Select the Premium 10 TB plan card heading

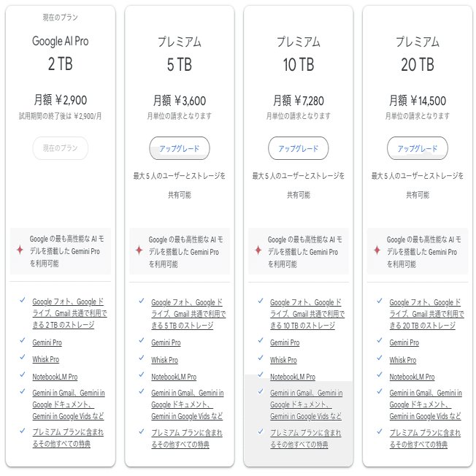pyautogui.click(x=299, y=53)
